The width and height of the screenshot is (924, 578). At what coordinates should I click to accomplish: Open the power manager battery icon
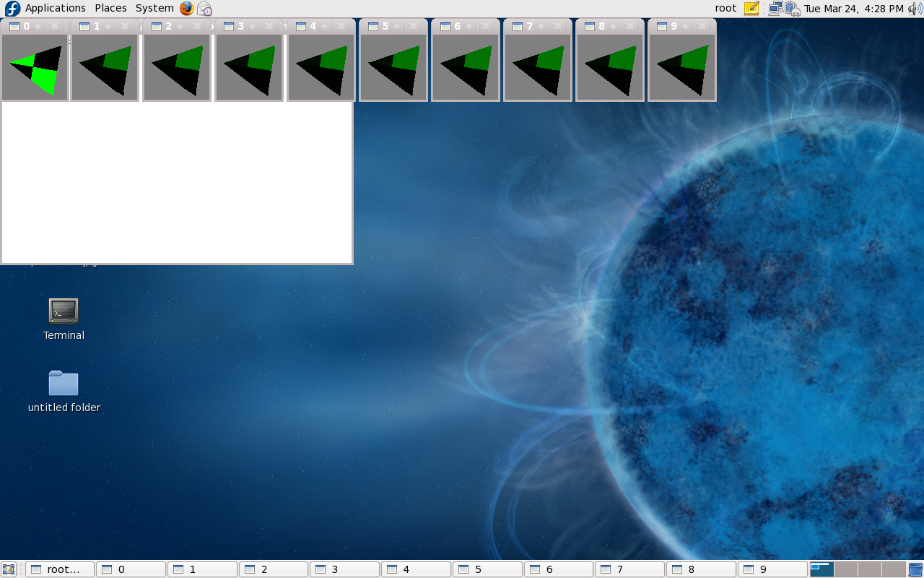[x=792, y=8]
